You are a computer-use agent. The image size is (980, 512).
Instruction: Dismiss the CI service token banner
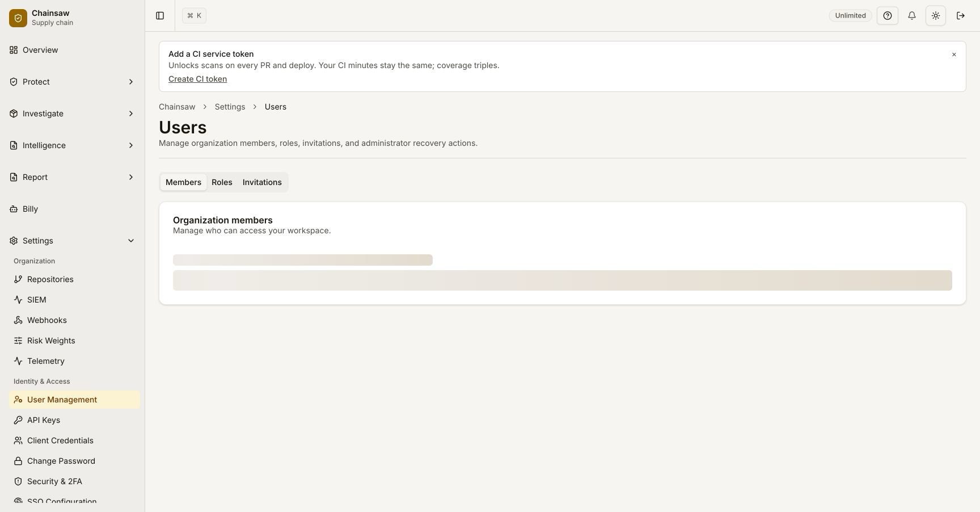(x=954, y=54)
